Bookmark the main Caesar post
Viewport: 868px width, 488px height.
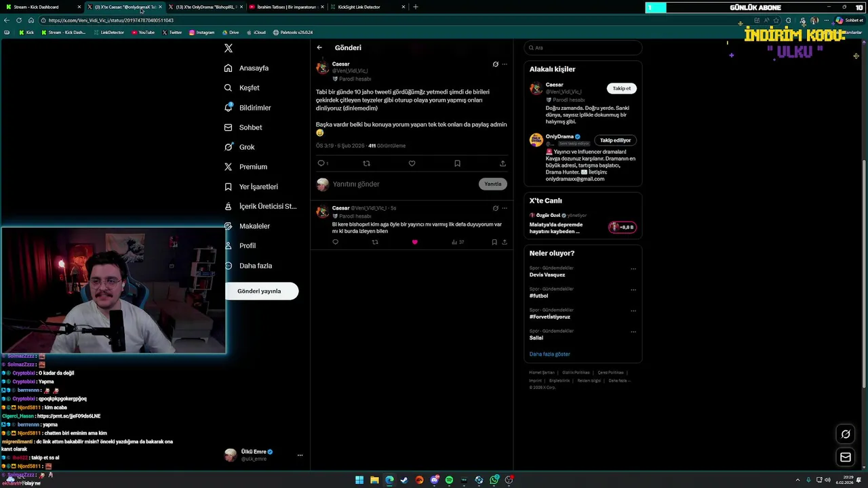click(x=457, y=163)
